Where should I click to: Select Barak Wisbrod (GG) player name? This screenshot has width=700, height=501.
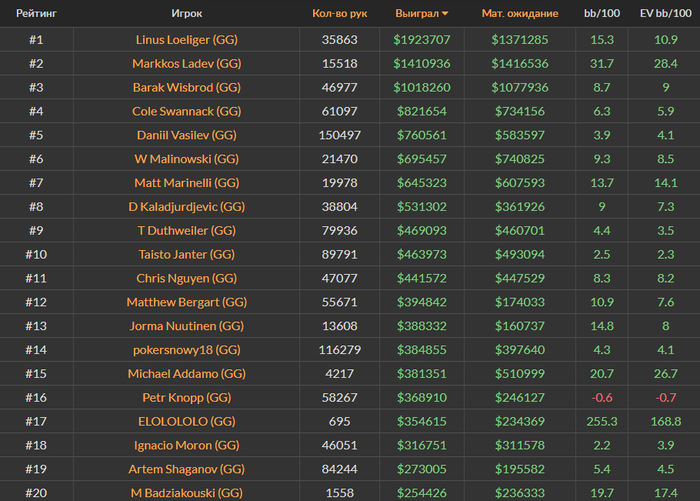tap(187, 88)
